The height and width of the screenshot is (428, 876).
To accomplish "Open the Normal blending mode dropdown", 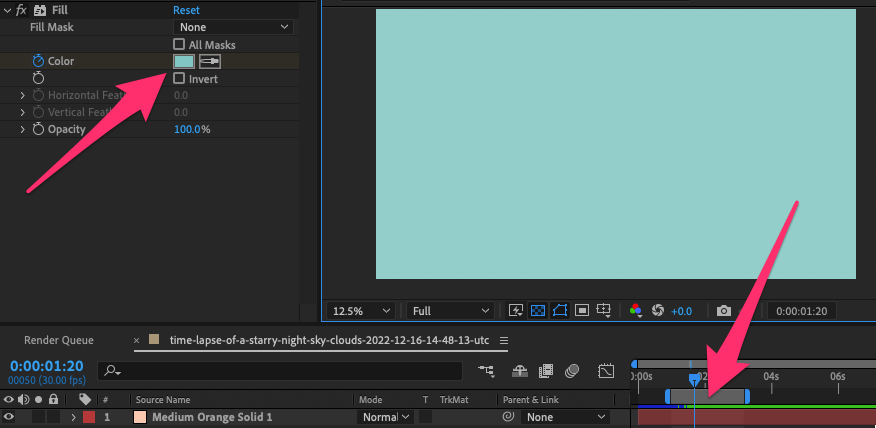I will click(x=385, y=417).
